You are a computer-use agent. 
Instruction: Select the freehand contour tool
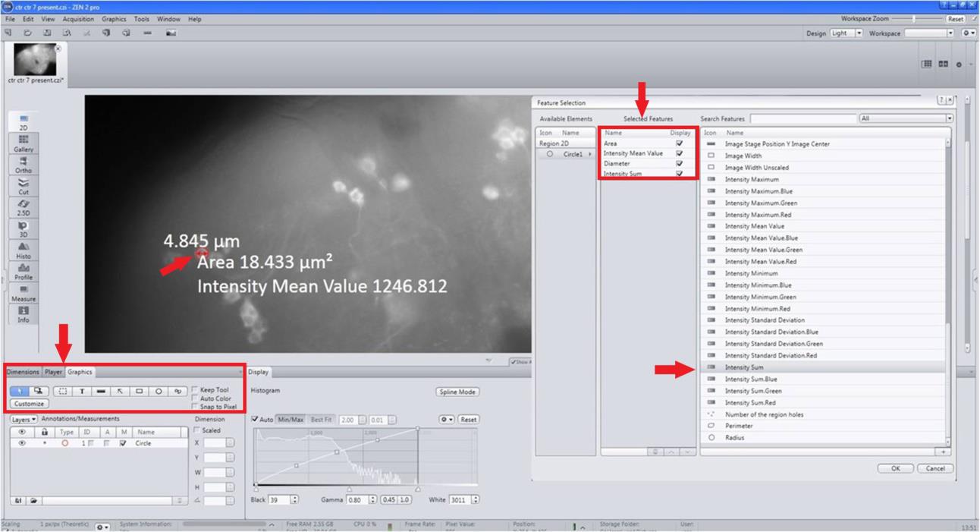[178, 392]
